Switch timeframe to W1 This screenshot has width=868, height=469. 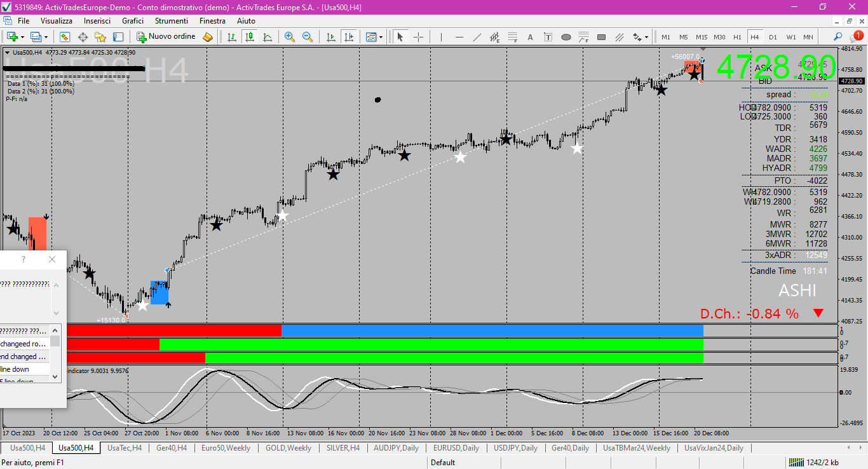pyautogui.click(x=790, y=37)
